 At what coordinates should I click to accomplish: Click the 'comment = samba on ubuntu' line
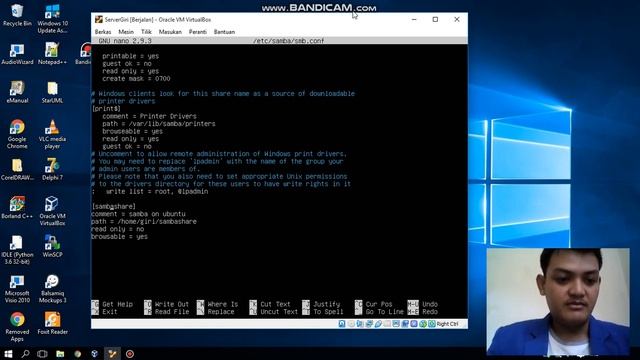tap(138, 214)
